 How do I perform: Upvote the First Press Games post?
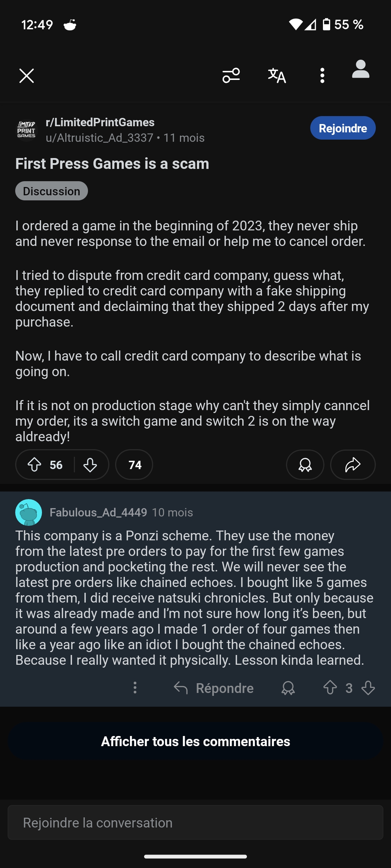pos(35,465)
